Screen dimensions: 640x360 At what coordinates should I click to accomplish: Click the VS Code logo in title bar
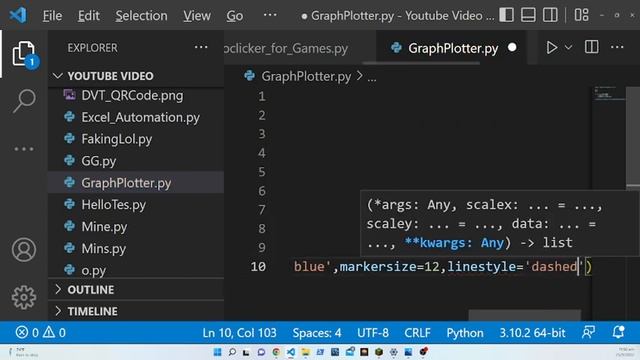point(18,16)
